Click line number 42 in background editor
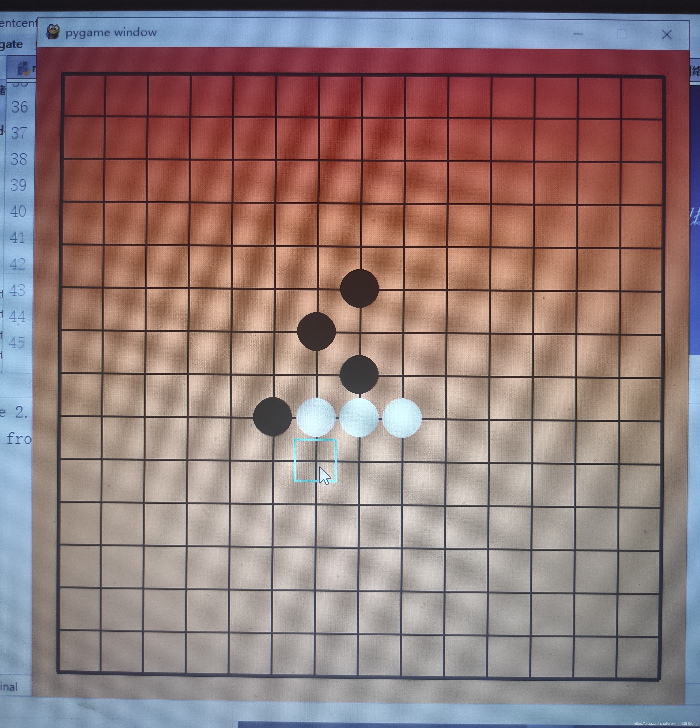 point(17,264)
